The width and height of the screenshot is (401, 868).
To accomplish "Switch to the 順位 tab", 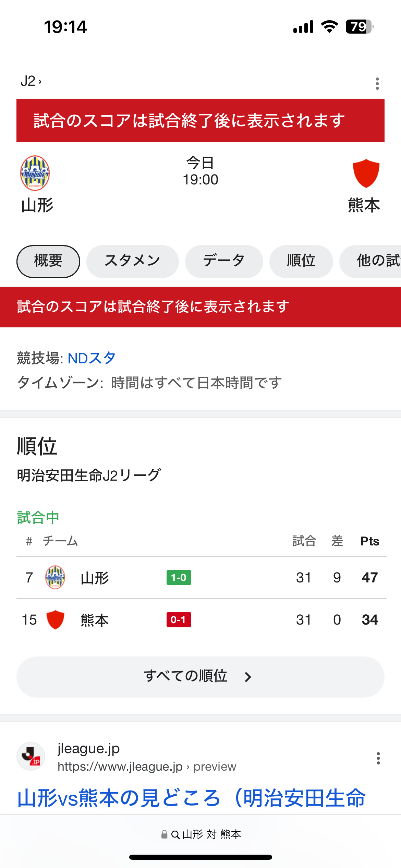I will click(301, 261).
